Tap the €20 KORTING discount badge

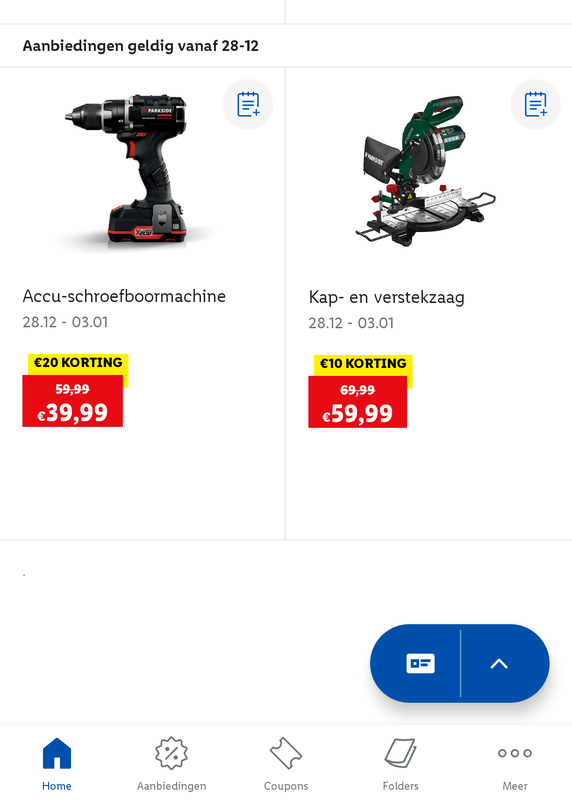78,363
